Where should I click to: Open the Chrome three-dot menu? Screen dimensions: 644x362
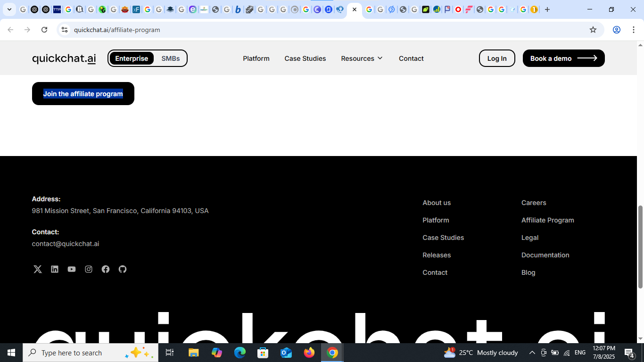pyautogui.click(x=633, y=30)
